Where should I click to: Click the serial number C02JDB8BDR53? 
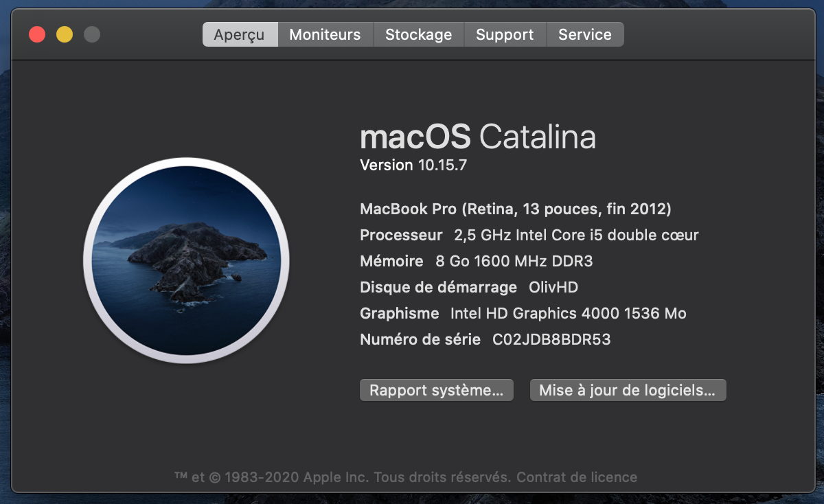(551, 339)
